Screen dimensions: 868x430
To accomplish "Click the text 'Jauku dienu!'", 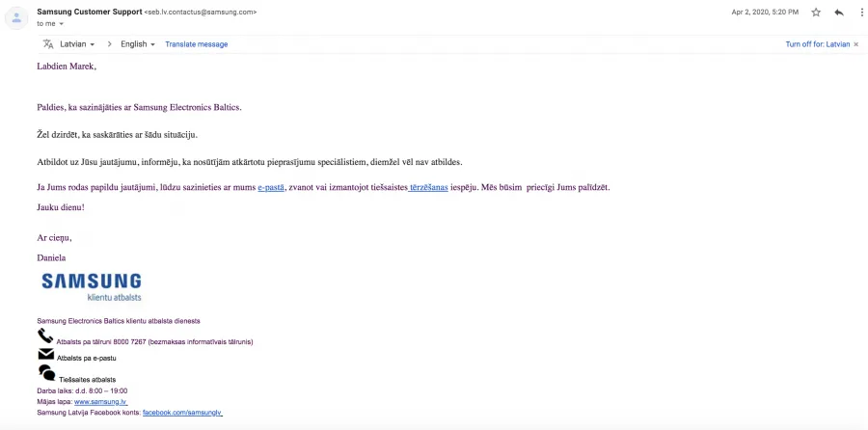I will [61, 207].
